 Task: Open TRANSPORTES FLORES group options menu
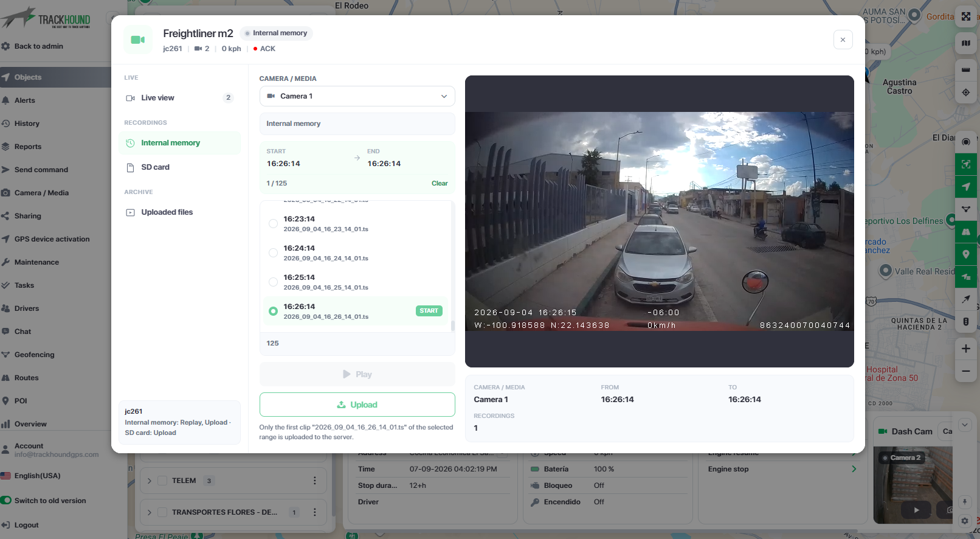[314, 512]
